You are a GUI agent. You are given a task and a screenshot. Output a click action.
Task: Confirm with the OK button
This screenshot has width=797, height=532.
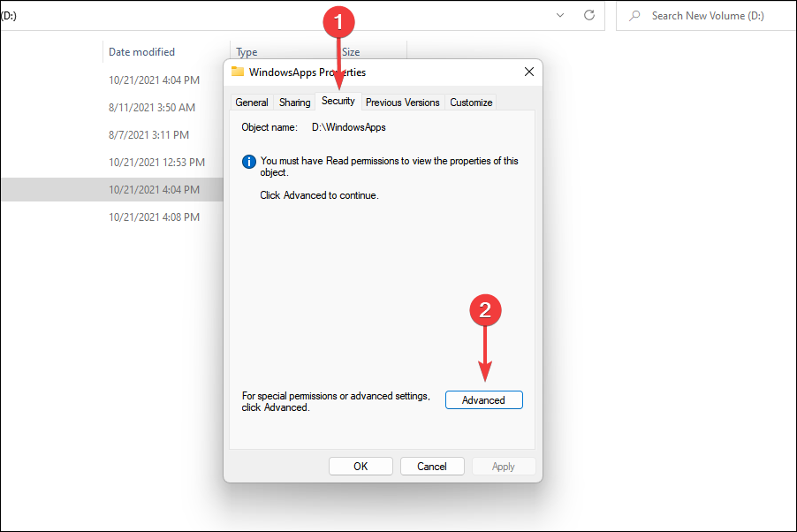coord(361,467)
